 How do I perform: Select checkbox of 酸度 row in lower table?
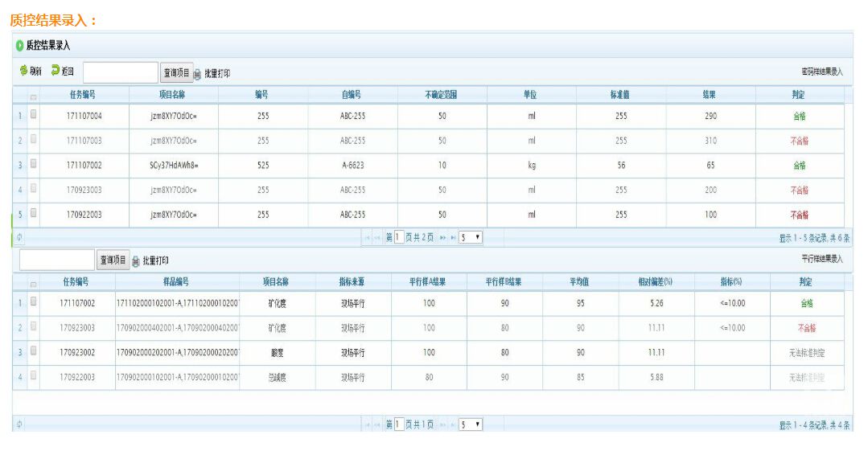click(x=34, y=351)
